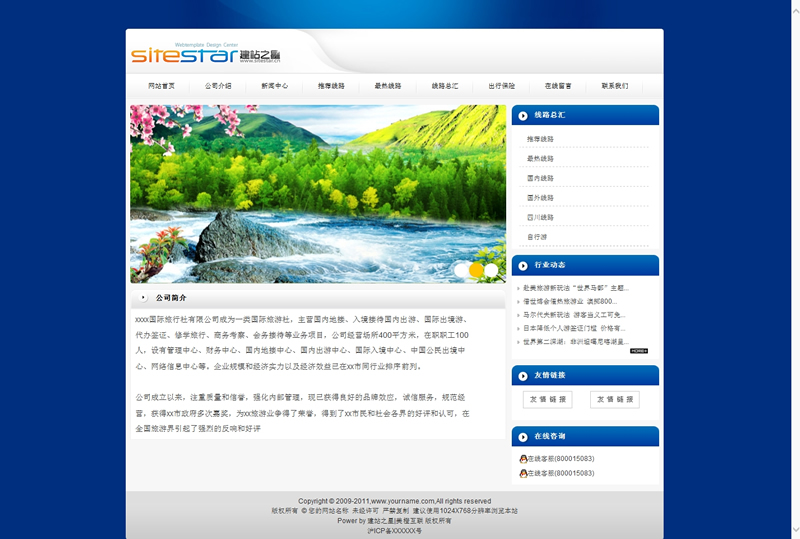This screenshot has height=539, width=800.
Task: Open the 国内线路 sidebar link
Action: point(540,178)
